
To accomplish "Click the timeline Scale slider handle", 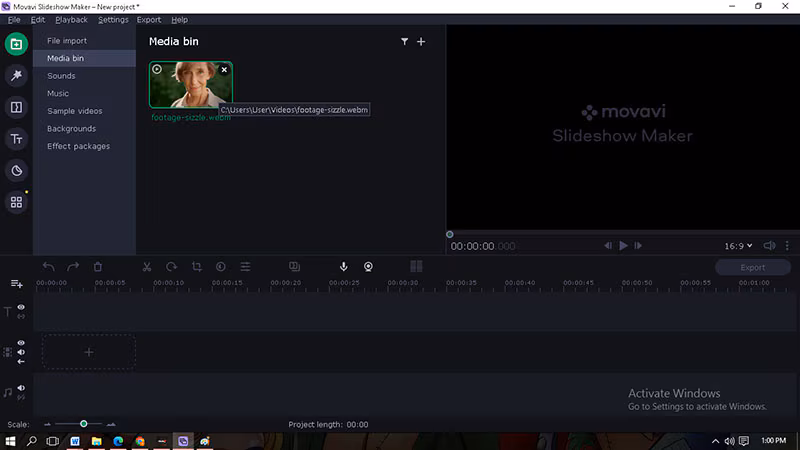I will point(84,424).
